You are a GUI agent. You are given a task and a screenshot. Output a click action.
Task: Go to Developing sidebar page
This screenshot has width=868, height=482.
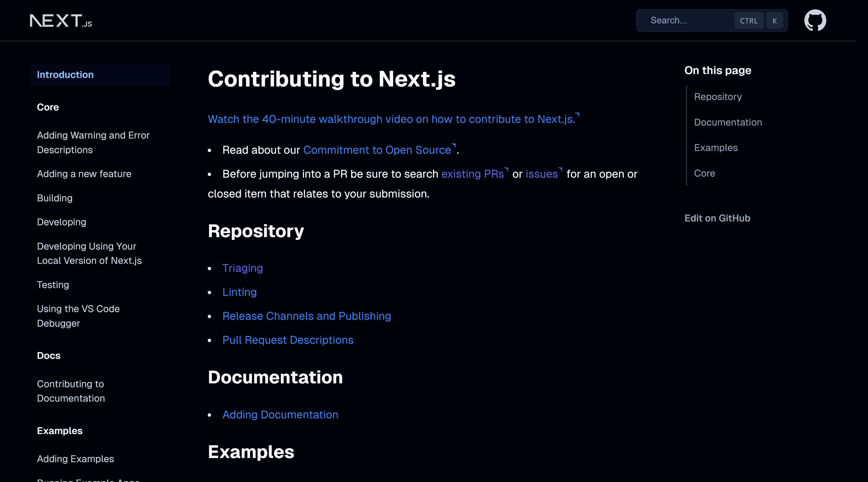point(61,222)
